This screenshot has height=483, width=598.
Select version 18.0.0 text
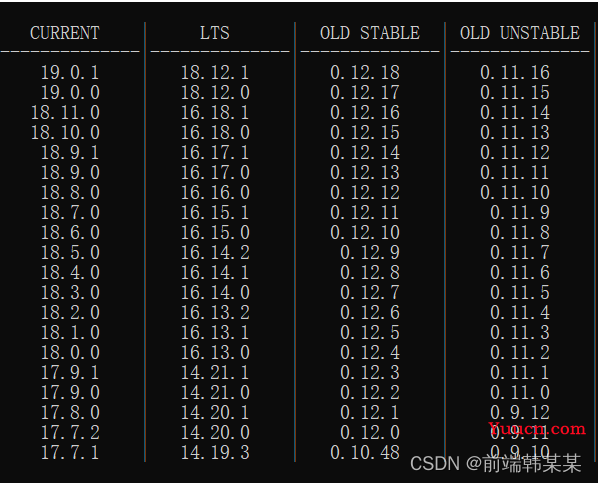click(x=70, y=353)
